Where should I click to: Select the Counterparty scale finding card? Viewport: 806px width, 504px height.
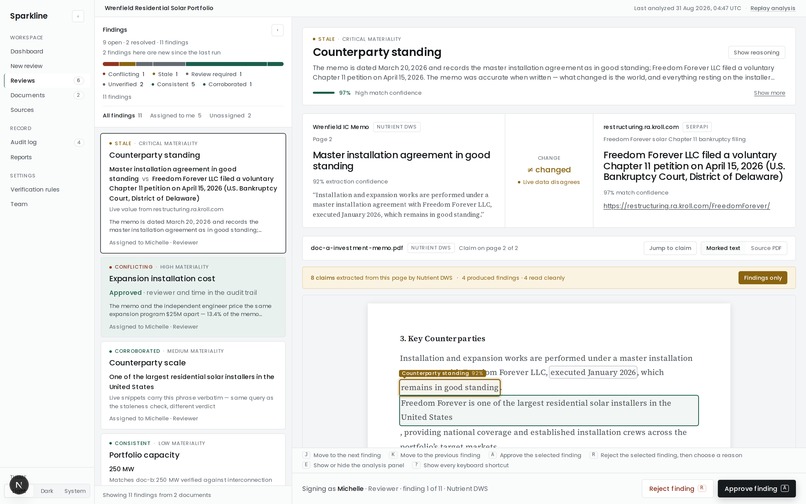pos(193,385)
